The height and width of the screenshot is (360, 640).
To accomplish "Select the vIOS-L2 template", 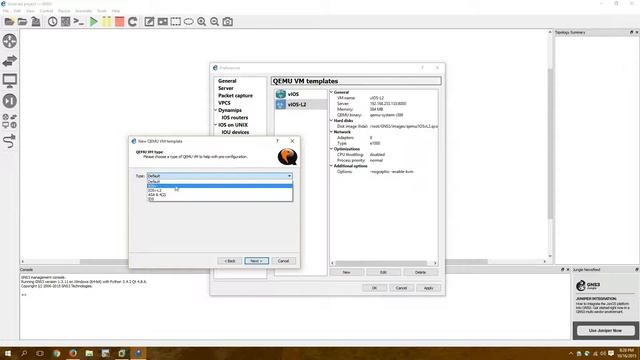I will [x=301, y=105].
